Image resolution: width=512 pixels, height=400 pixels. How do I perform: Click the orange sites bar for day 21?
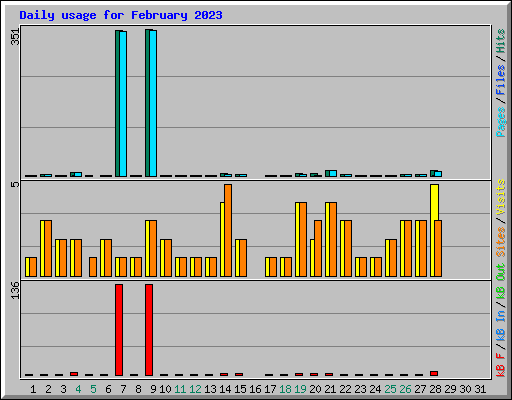point(333,239)
